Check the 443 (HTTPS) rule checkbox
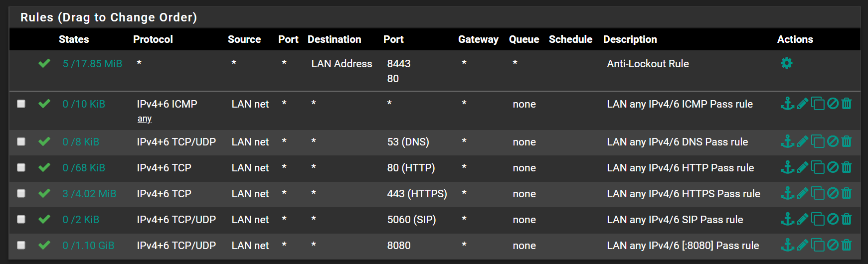The width and height of the screenshot is (868, 264). [21, 193]
